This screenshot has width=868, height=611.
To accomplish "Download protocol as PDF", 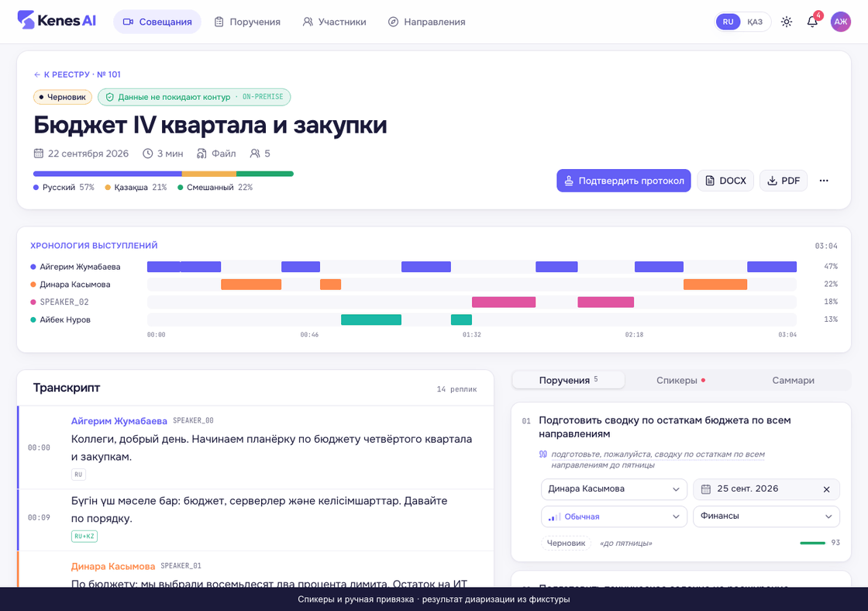I will [784, 181].
